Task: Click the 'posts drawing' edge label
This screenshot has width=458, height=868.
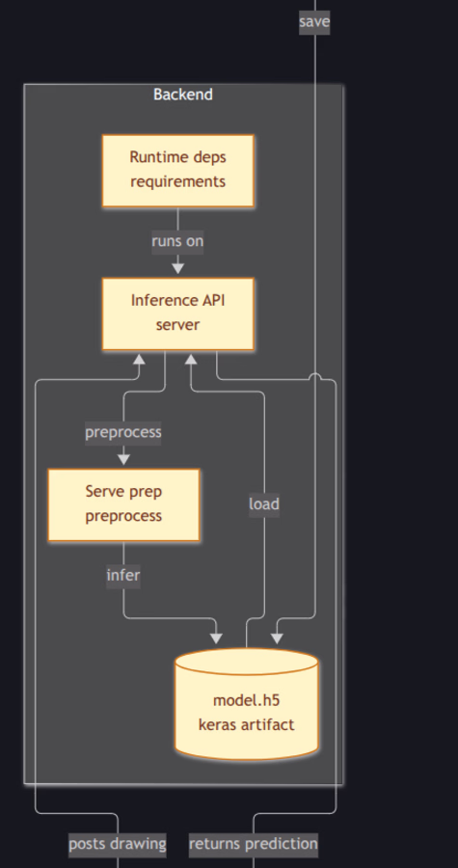Action: point(118,844)
